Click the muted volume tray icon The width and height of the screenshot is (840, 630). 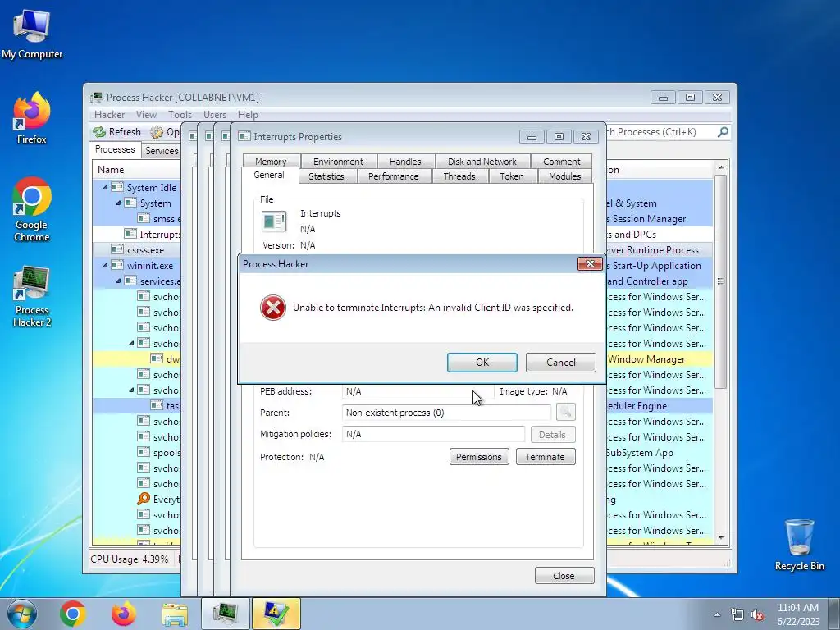point(757,615)
